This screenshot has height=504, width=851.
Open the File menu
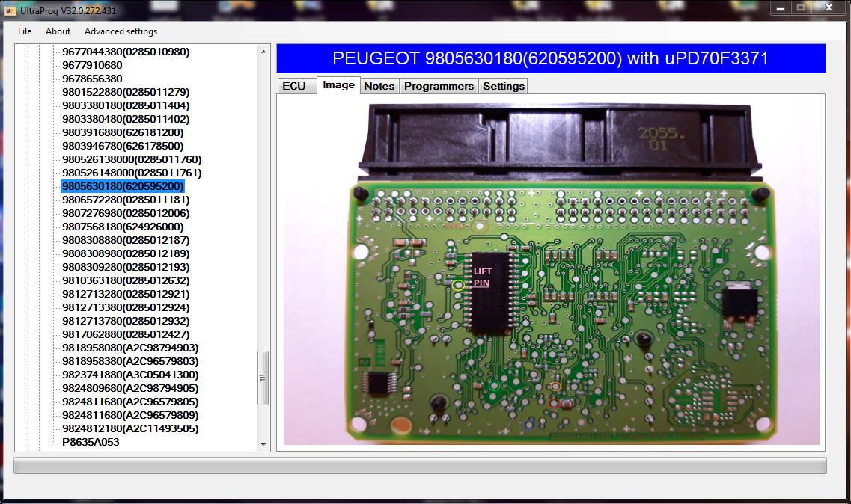point(25,31)
